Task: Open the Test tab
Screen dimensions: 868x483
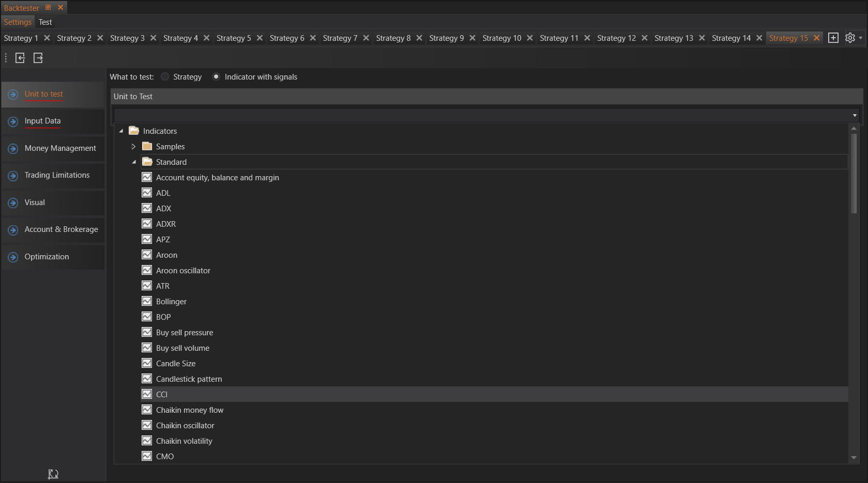Action: (x=45, y=22)
